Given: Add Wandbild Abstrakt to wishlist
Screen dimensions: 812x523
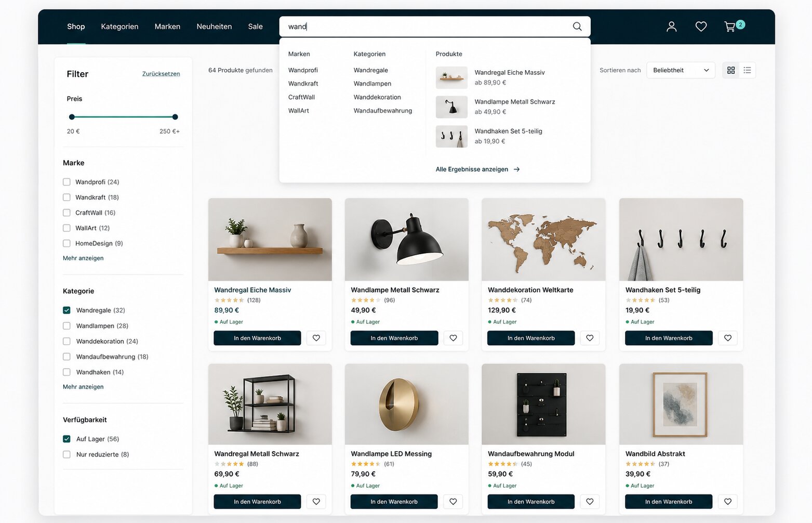Looking at the screenshot, I should (x=728, y=502).
